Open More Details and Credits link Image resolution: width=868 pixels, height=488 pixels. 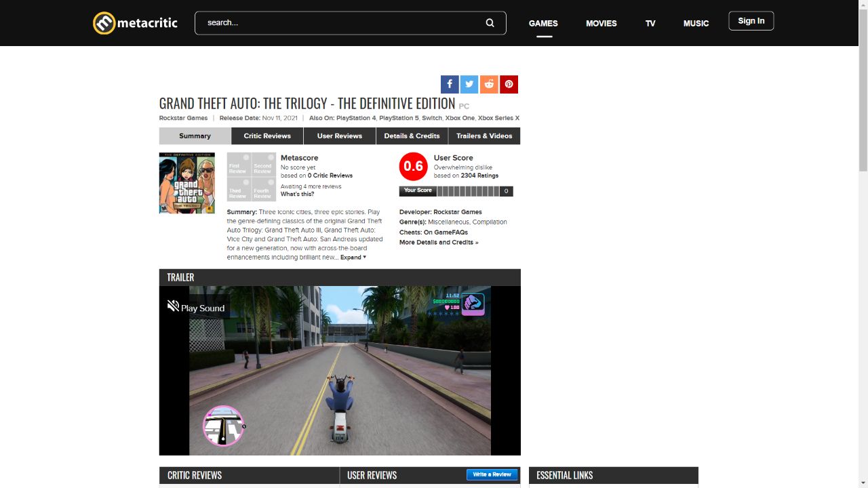point(439,243)
